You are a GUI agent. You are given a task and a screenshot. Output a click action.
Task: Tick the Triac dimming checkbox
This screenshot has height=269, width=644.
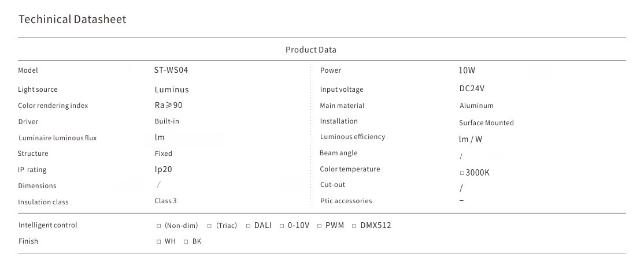pos(209,226)
